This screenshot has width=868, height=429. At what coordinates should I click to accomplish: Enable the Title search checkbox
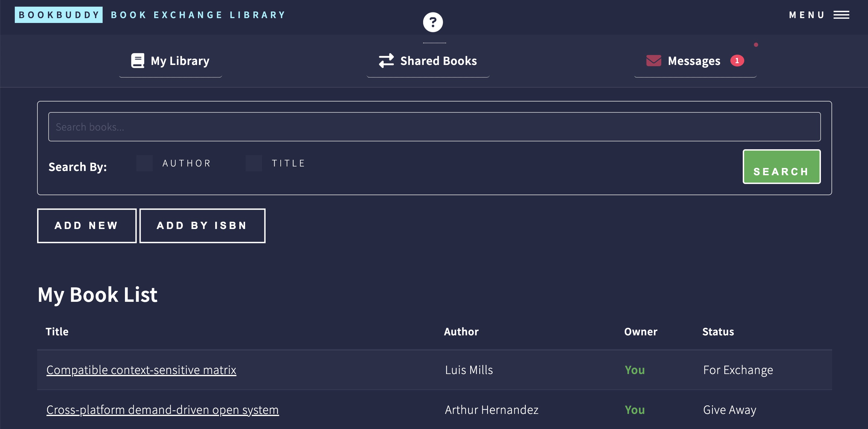[x=254, y=163]
